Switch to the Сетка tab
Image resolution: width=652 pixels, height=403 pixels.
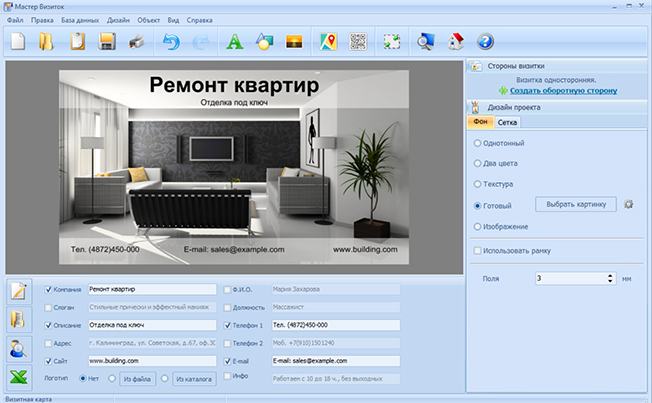click(x=507, y=122)
